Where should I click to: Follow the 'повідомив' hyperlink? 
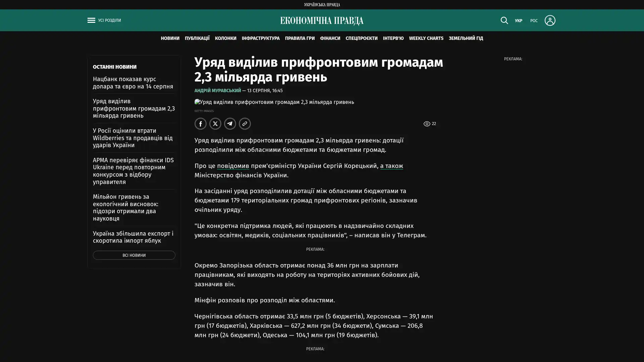click(x=233, y=166)
